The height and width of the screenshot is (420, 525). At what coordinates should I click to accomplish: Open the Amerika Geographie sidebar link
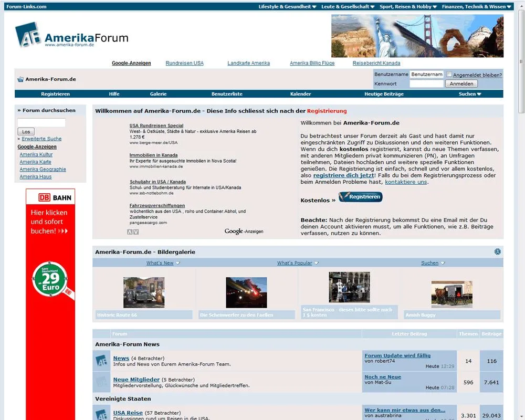coord(43,169)
